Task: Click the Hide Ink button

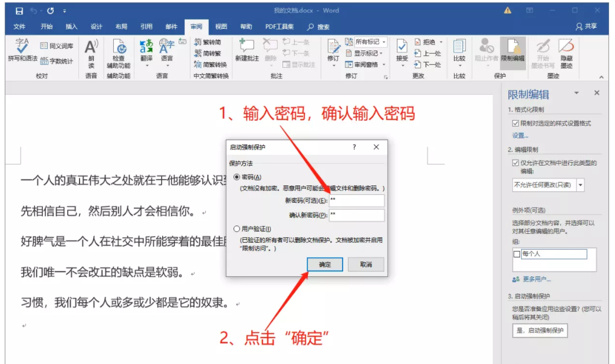Action: coord(566,54)
